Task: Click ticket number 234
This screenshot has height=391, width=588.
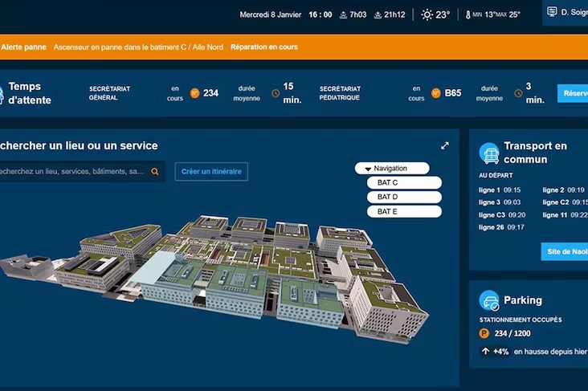Action: [210, 93]
